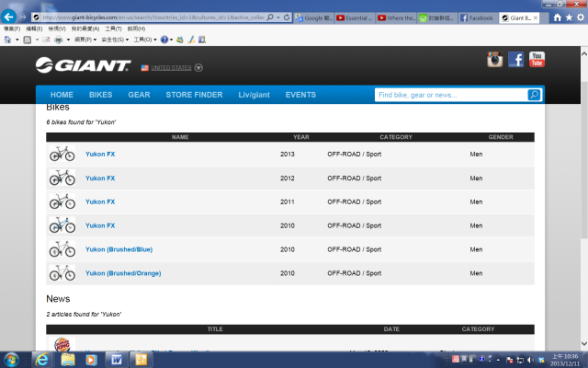This screenshot has width=588, height=368.
Task: Click the giant-bicycles.com URL field
Action: tap(153, 17)
